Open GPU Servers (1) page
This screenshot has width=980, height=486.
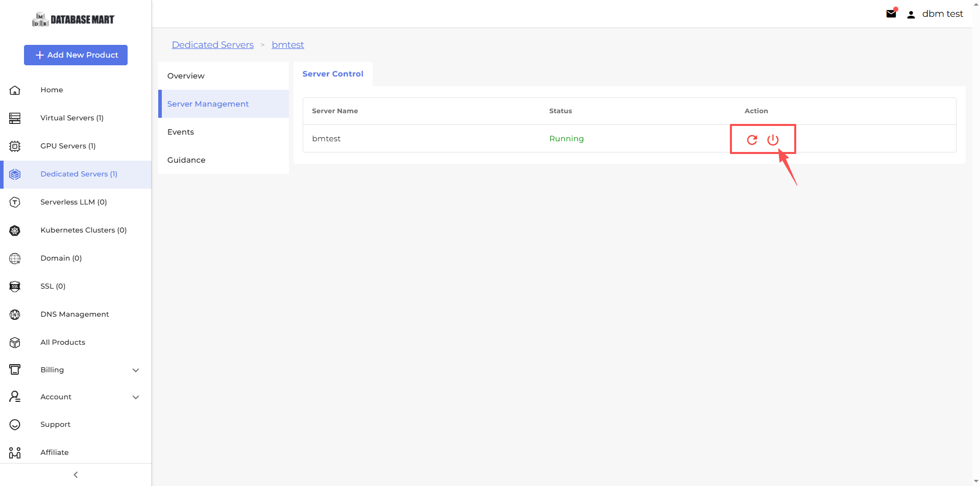point(68,146)
